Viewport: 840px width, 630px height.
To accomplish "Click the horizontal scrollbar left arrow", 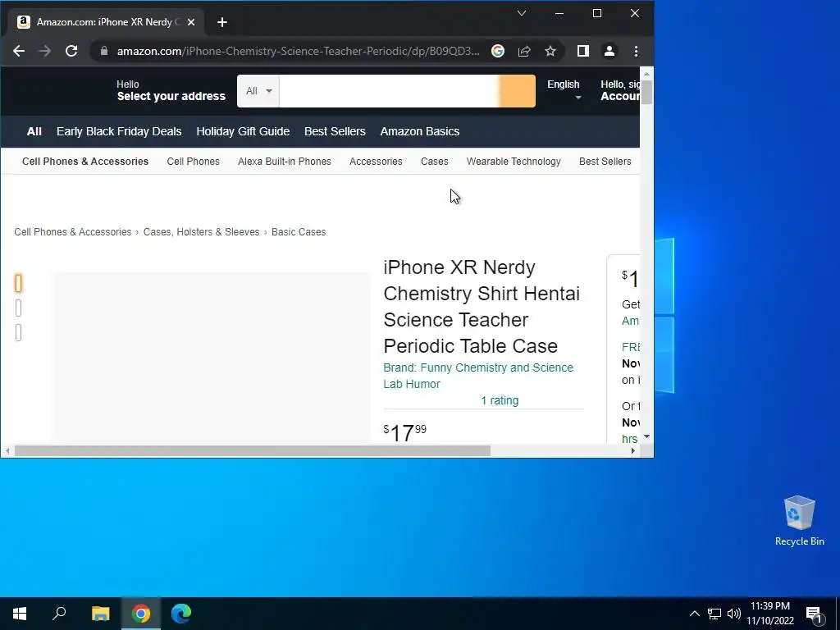I will pos(7,451).
